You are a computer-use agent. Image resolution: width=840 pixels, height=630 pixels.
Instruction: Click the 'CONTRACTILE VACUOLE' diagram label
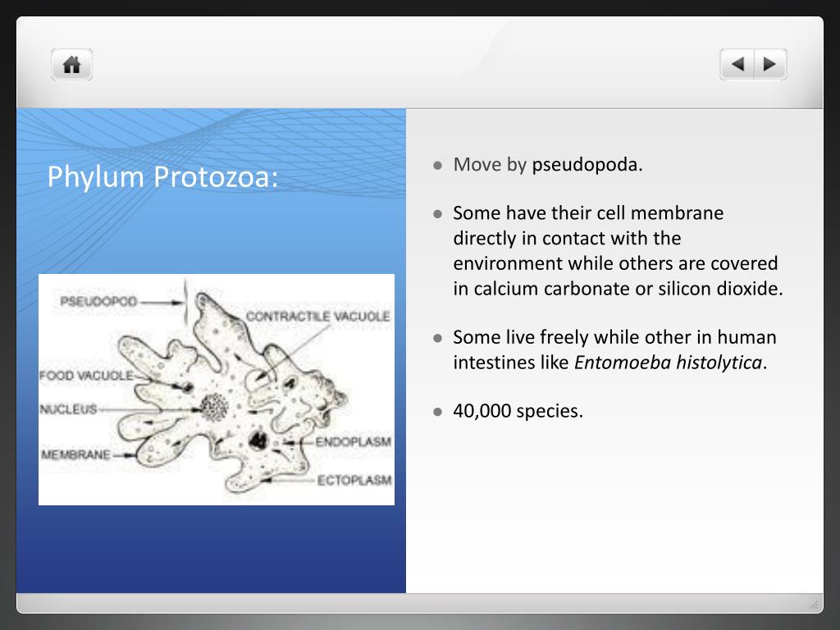pos(317,317)
